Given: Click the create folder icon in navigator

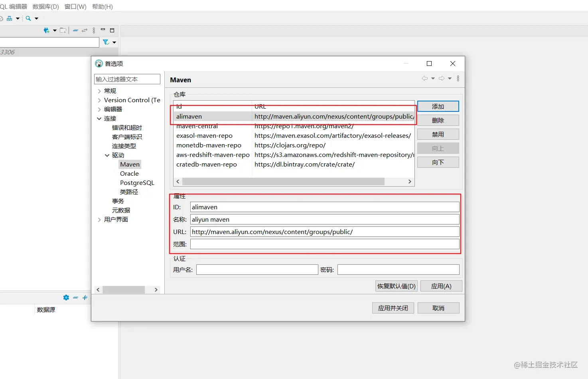Looking at the screenshot, I should click(x=63, y=30).
